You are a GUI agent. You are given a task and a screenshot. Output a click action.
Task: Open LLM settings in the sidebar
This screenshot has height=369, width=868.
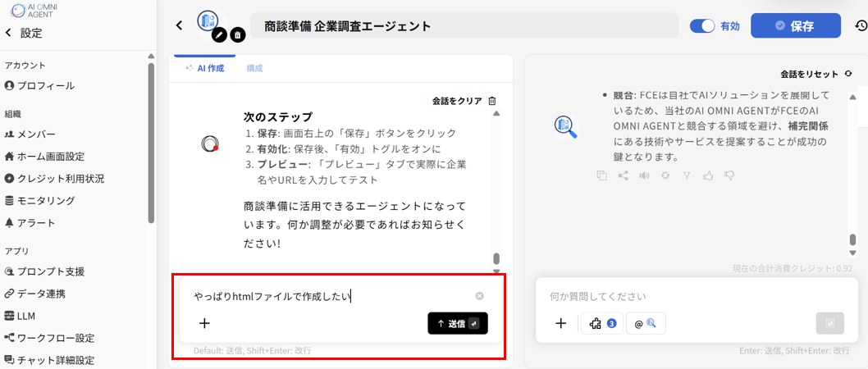point(20,317)
